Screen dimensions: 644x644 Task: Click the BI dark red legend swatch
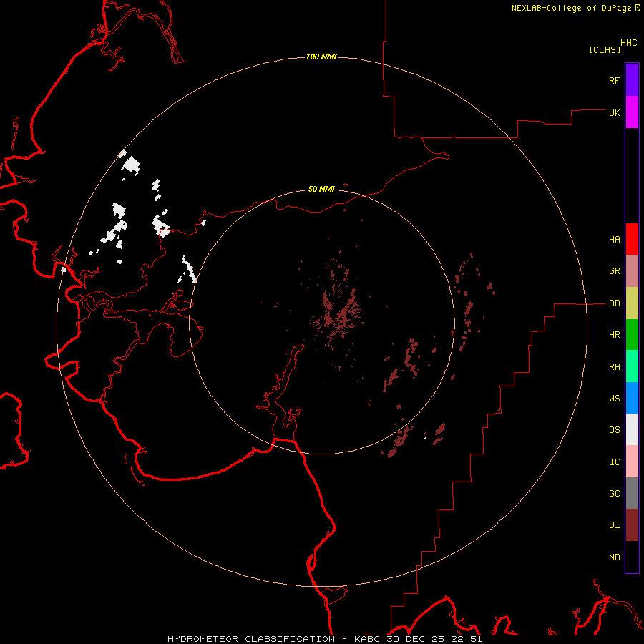(x=632, y=525)
